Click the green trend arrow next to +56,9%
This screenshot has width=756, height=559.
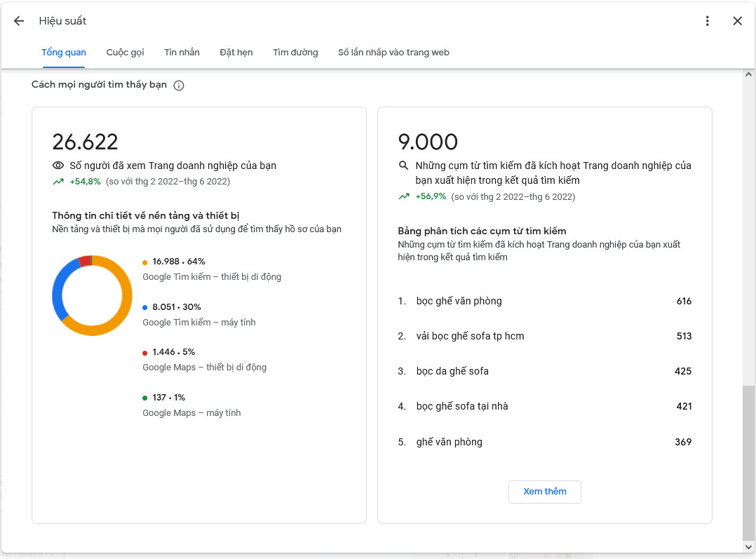tap(404, 197)
